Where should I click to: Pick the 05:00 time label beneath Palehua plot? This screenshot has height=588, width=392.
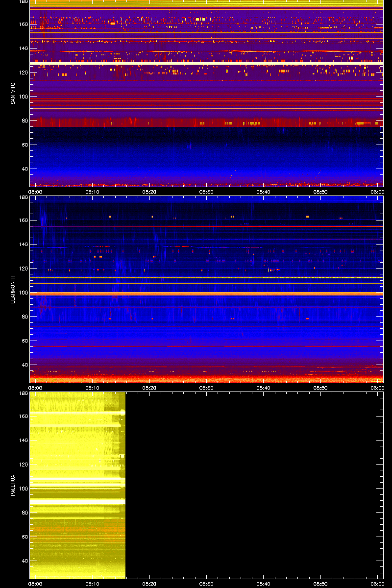[35, 584]
